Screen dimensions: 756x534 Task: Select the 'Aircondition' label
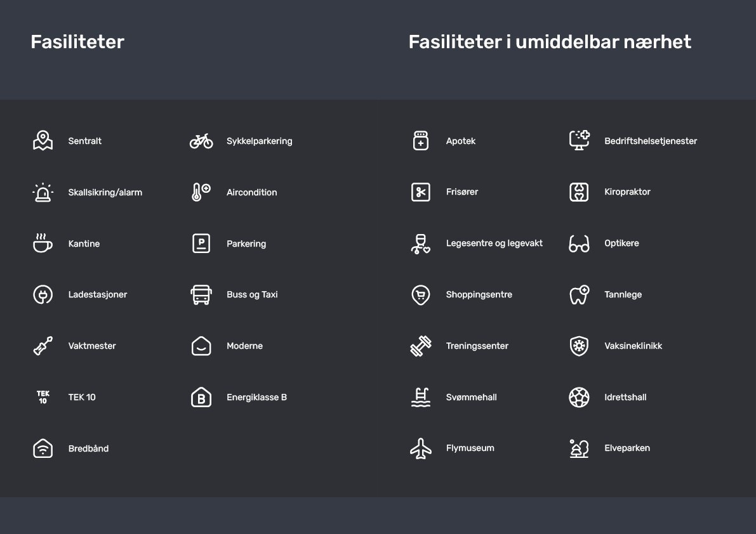tap(251, 192)
